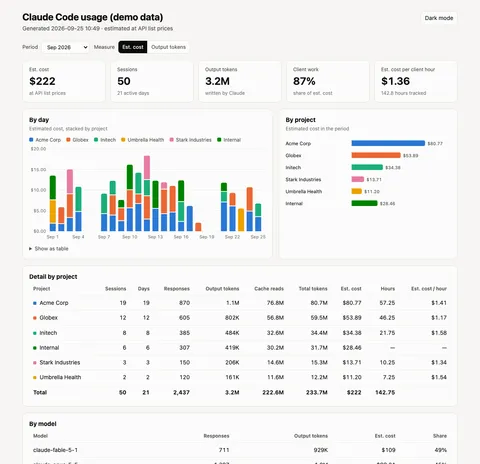Click Acme Corp row in detail table
480x464 pixels.
coord(240,303)
